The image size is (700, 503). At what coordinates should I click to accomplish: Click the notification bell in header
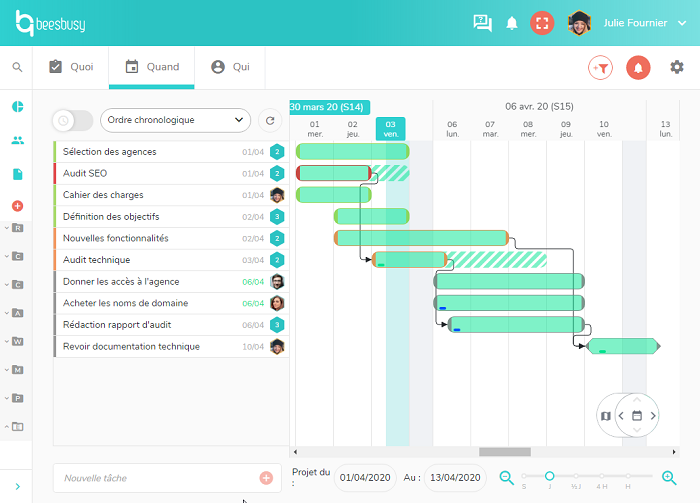(x=512, y=23)
